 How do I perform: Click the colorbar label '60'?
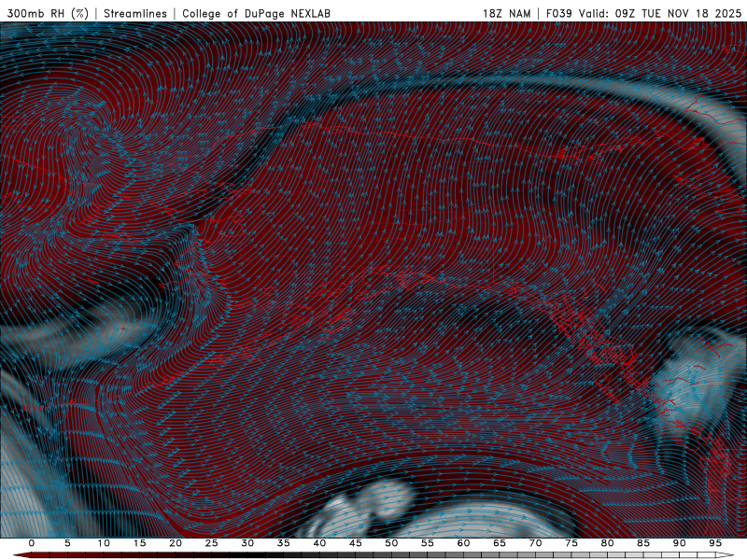click(463, 543)
